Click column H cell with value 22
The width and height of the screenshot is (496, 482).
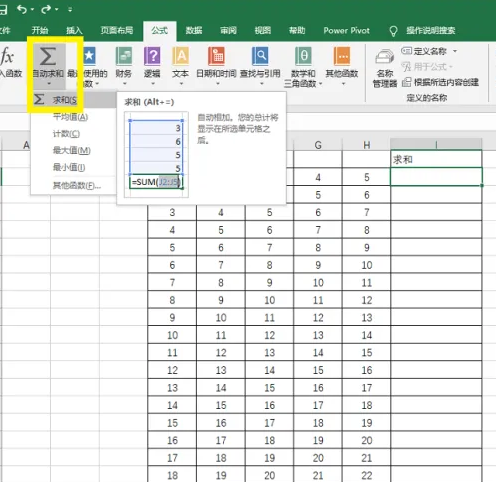click(x=367, y=475)
